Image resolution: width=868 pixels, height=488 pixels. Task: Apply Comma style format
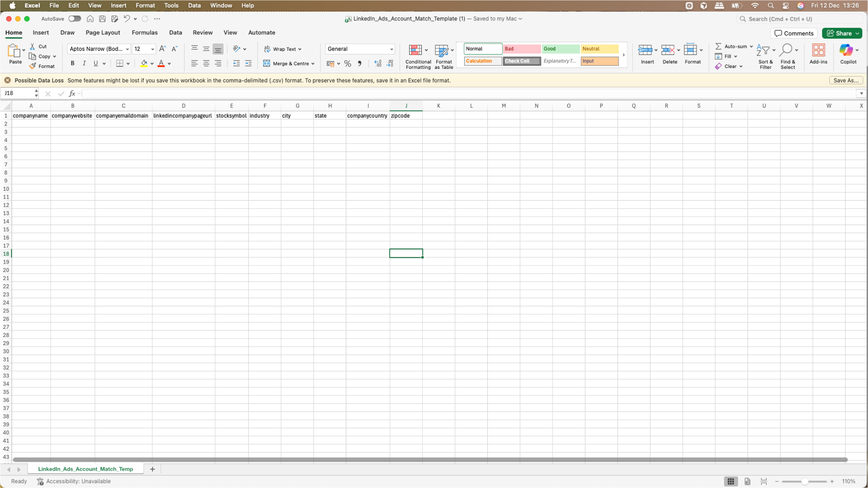tap(360, 64)
